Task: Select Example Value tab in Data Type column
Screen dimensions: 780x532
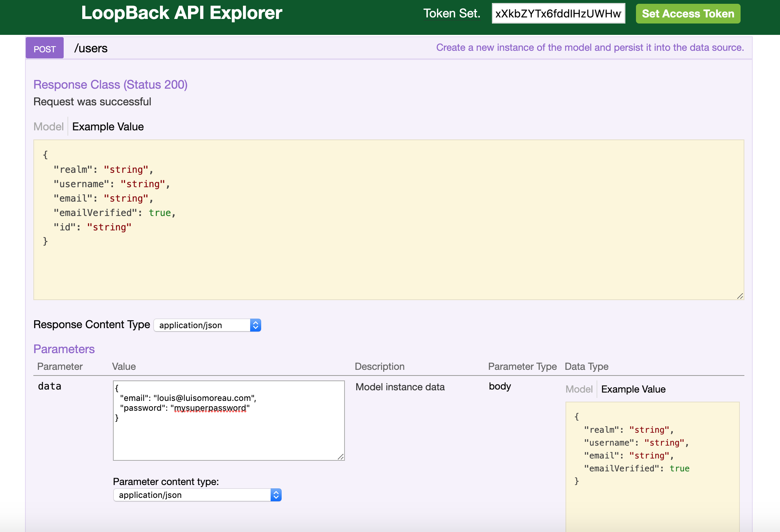Action: (633, 389)
